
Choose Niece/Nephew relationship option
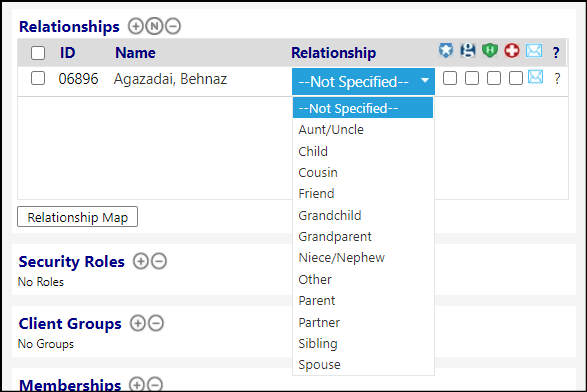tap(363, 258)
